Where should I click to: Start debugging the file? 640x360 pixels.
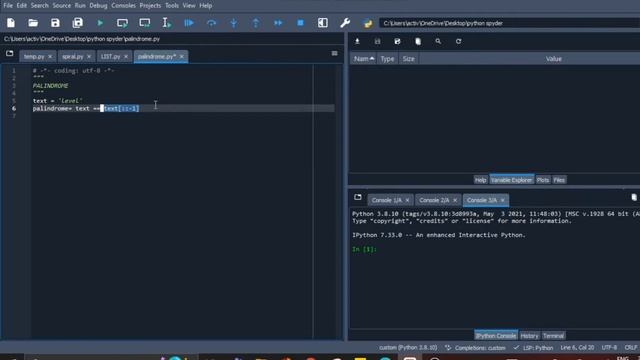pos(189,23)
